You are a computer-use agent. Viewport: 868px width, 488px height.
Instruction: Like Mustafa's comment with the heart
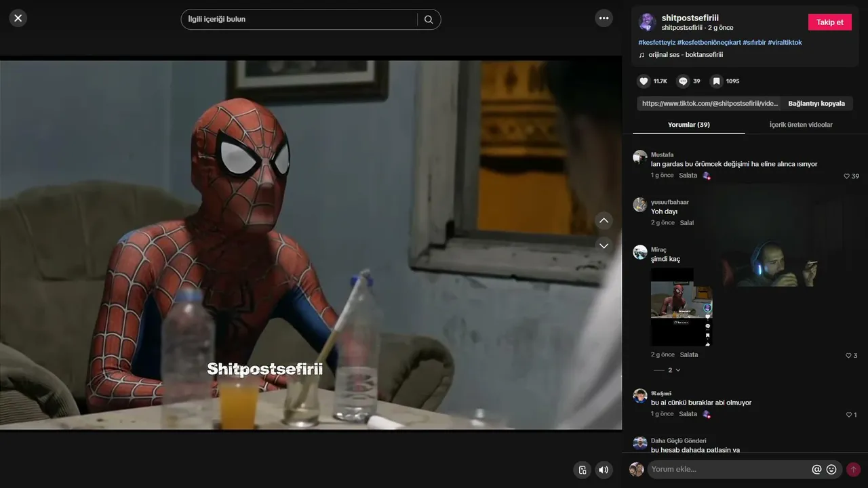point(847,176)
